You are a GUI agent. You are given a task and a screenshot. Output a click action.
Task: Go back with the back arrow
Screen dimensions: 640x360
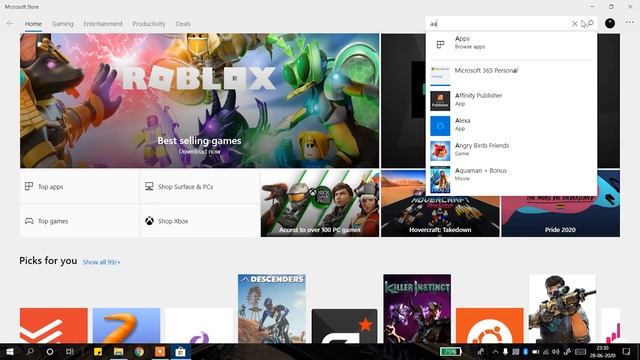pos(10,24)
